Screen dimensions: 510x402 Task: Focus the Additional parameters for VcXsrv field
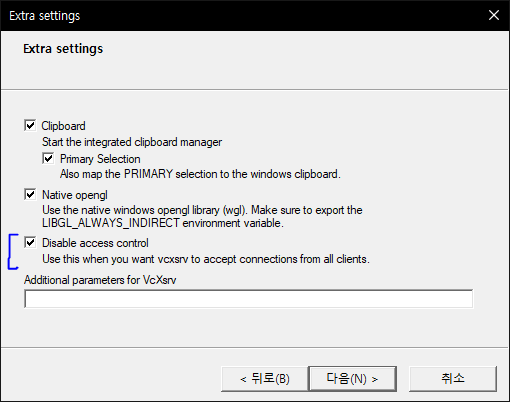[x=248, y=299]
